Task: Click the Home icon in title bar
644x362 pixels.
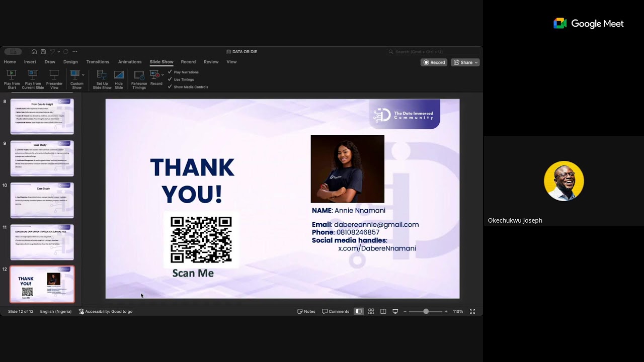Action: [x=34, y=52]
